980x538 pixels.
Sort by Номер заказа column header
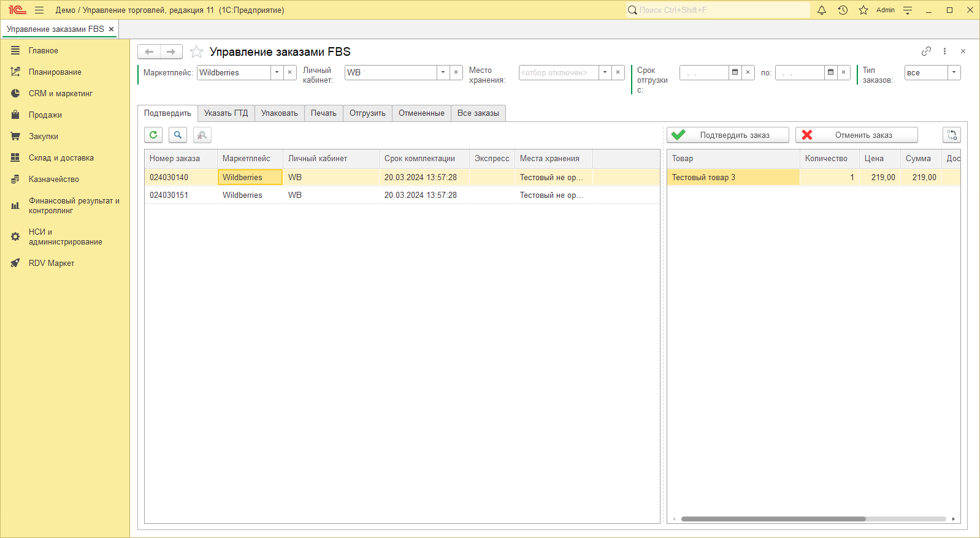(x=181, y=158)
